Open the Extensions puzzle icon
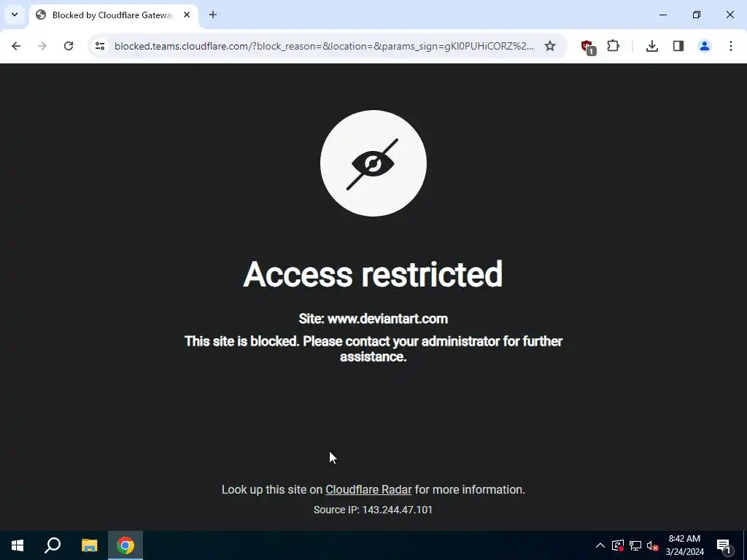 613,46
